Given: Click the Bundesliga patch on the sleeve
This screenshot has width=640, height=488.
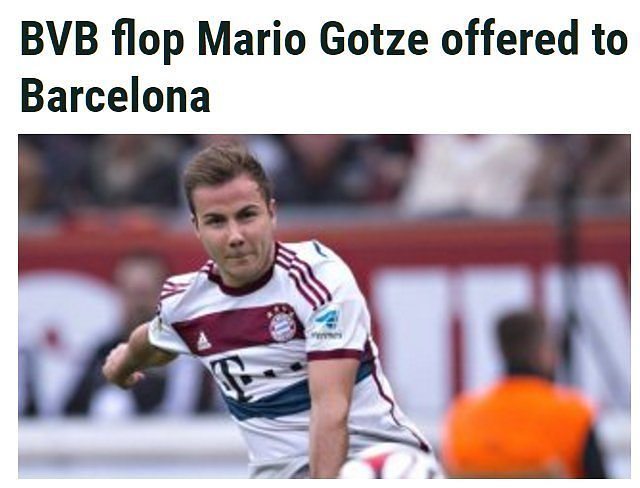Looking at the screenshot, I should pos(327,322).
